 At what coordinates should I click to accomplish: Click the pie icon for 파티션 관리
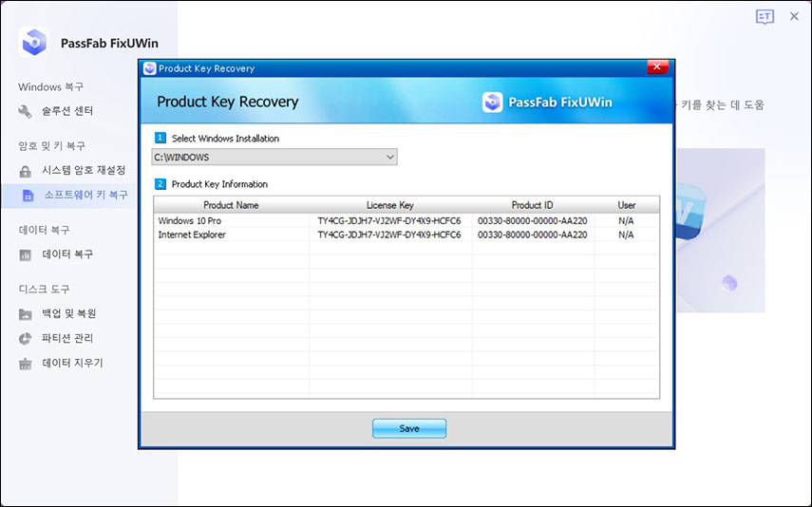[x=26, y=339]
